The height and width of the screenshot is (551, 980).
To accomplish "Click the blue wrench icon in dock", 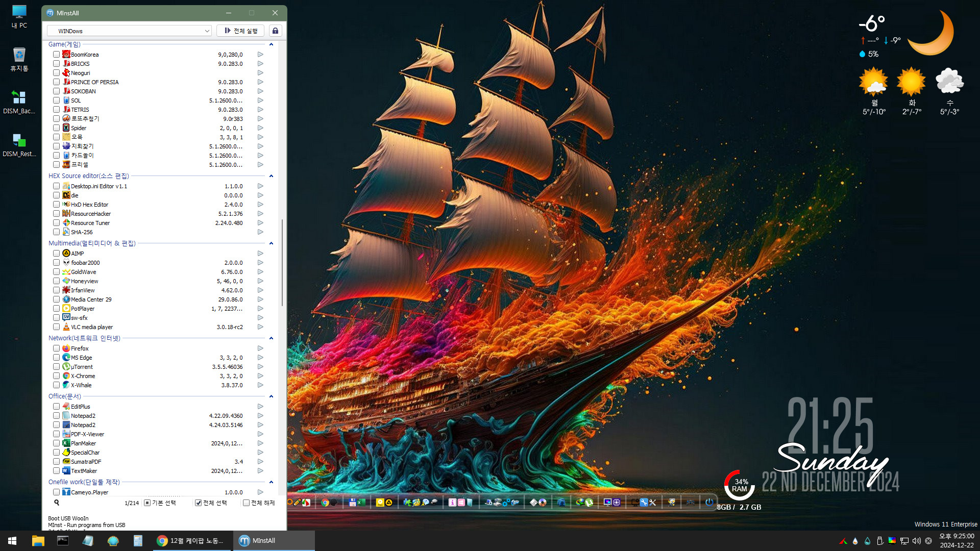I will coord(644,503).
